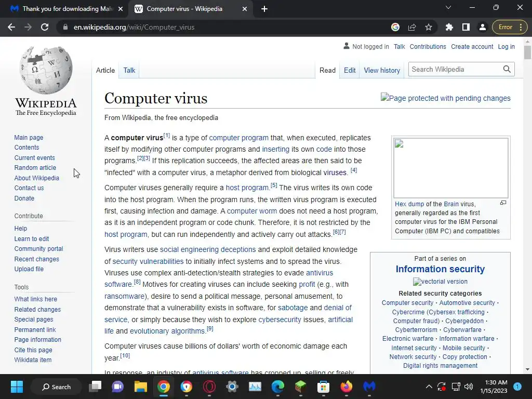This screenshot has width=532, height=399.
Task: Select the Article tab
Action: coord(105,70)
